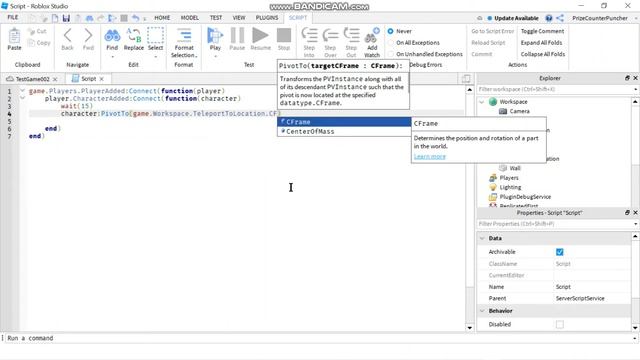640x360 pixels.
Task: Click Expand All Folds action
Action: click(541, 42)
